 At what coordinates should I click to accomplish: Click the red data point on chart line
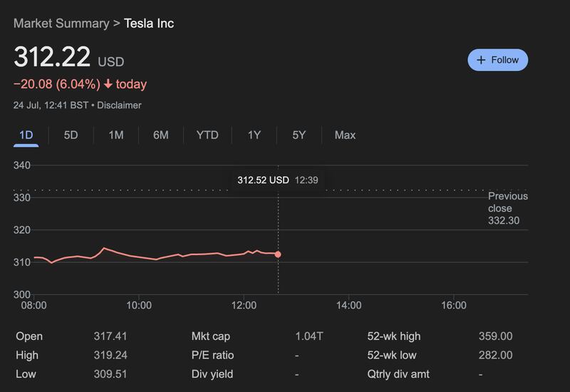(278, 254)
